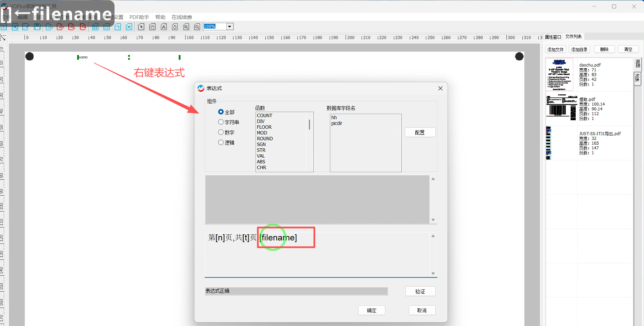Select STR in the function list
644x326 pixels.
tap(261, 150)
